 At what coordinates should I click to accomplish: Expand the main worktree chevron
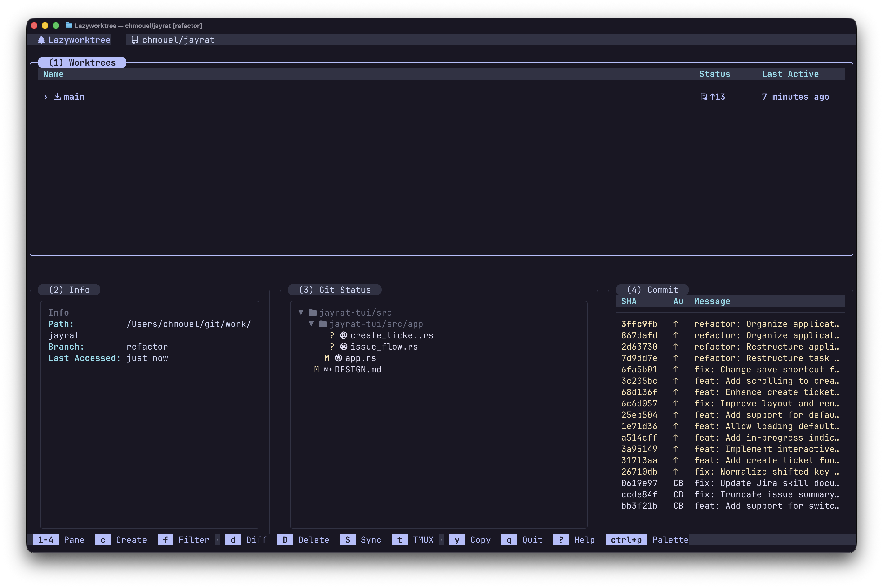pyautogui.click(x=45, y=97)
